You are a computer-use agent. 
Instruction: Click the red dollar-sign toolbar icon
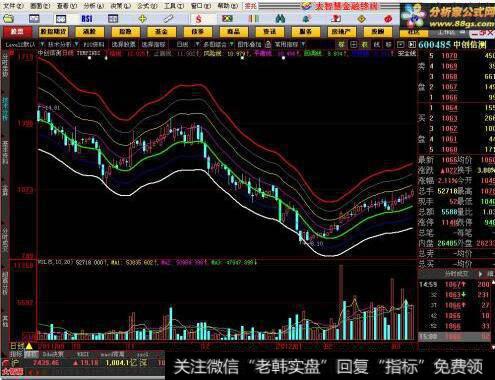pos(199,19)
